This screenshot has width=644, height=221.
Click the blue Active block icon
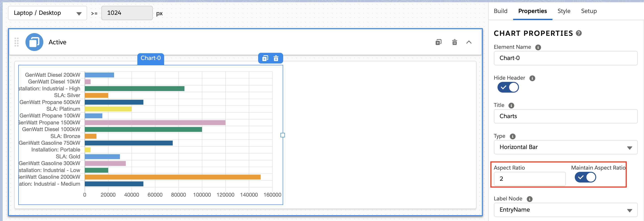[34, 42]
